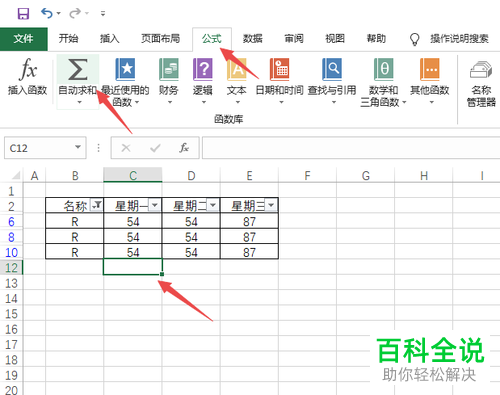This screenshot has height=395, width=500.
Task: Click the cancel X button in formula bar
Action: 126,148
